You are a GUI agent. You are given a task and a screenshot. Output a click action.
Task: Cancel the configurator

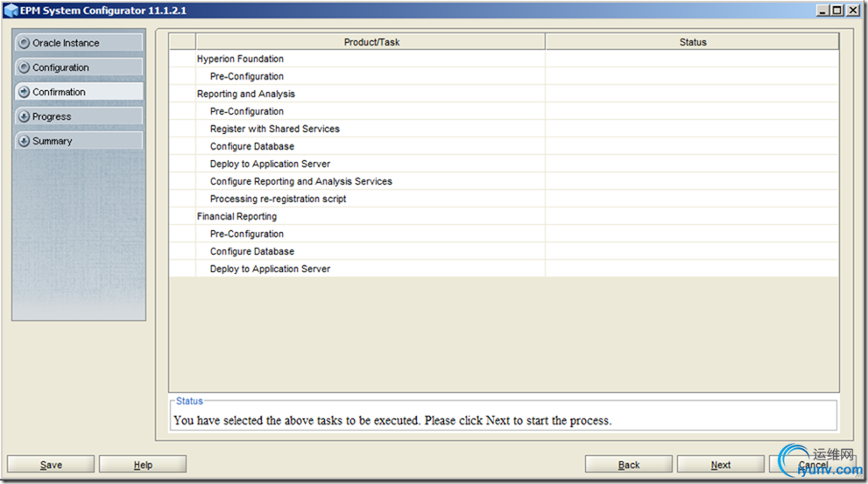813,465
